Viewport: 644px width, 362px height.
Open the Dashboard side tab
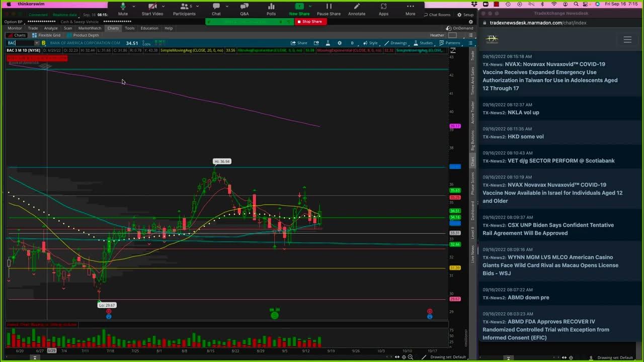pos(472,210)
